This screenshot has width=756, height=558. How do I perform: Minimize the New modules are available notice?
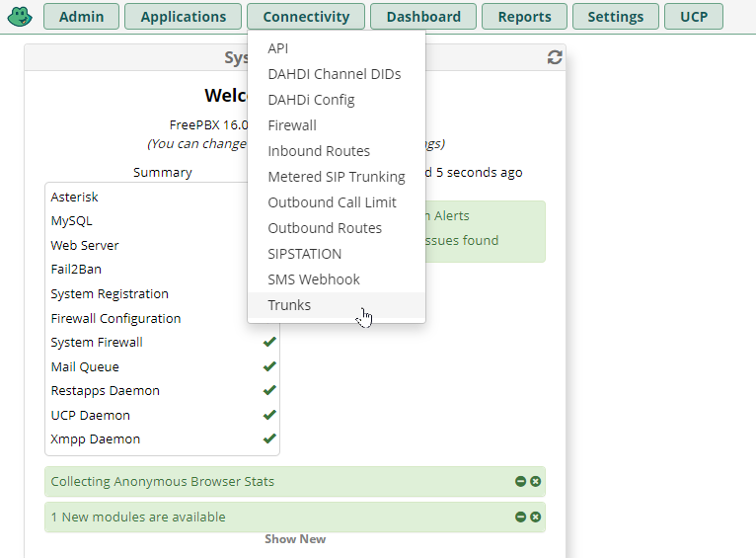coord(520,517)
